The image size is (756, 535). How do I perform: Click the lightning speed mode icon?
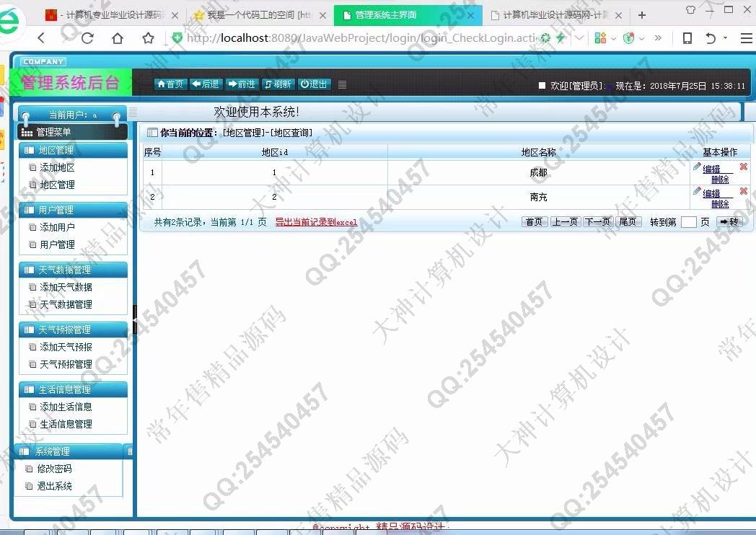tap(561, 37)
